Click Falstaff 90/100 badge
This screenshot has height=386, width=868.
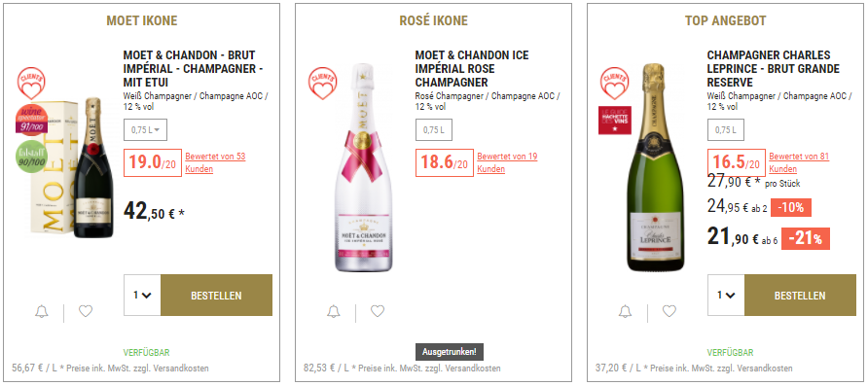pos(31,157)
